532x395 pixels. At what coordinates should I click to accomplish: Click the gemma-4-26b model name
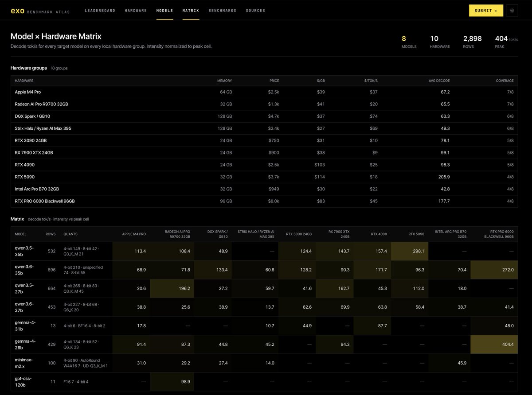pos(25,344)
